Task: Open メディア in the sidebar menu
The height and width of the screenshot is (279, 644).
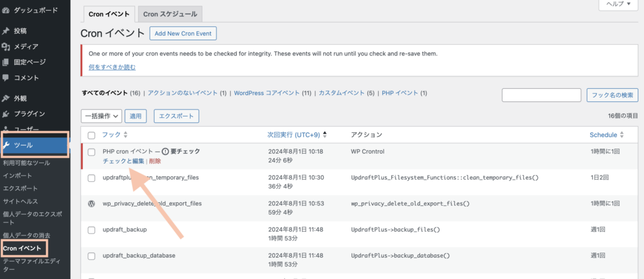Action: (x=26, y=47)
